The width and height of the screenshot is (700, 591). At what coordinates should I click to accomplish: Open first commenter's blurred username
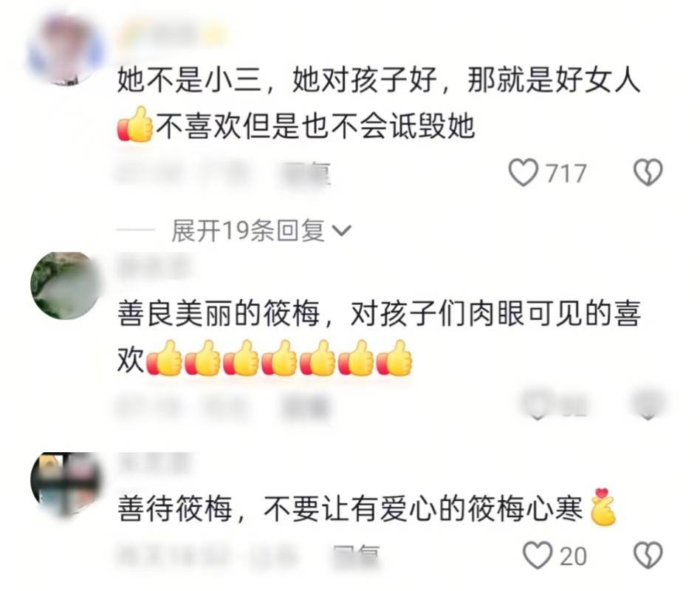pyautogui.click(x=171, y=33)
